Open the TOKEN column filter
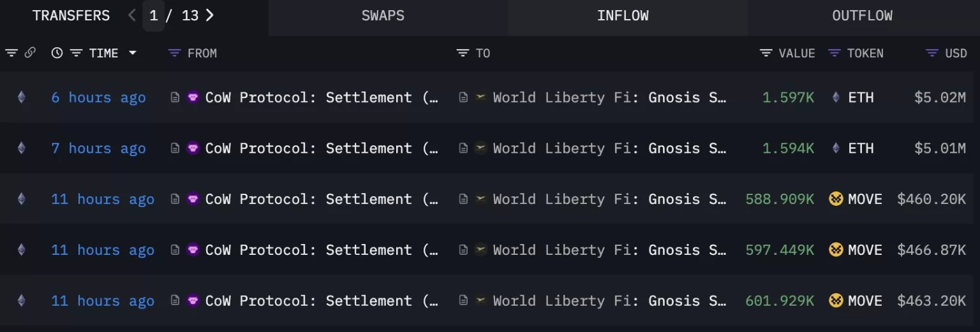980x332 pixels. pos(834,53)
